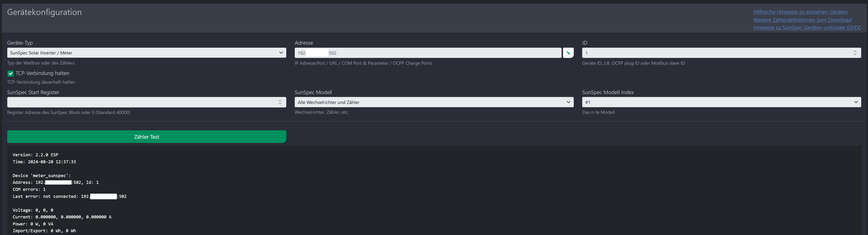The height and width of the screenshot is (235, 868).
Task: Click the Gerätekonfiguration heading
Action: coord(44,12)
